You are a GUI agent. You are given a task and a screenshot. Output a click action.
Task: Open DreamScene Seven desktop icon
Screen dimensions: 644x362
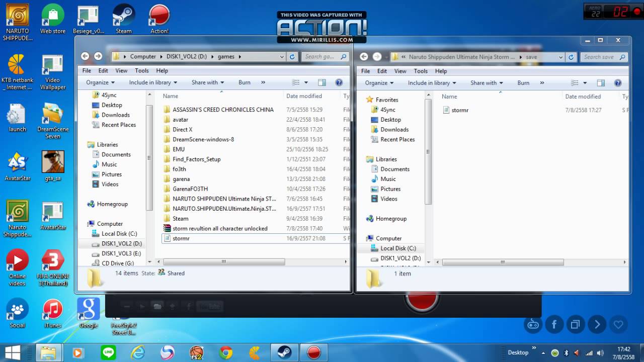(x=53, y=121)
